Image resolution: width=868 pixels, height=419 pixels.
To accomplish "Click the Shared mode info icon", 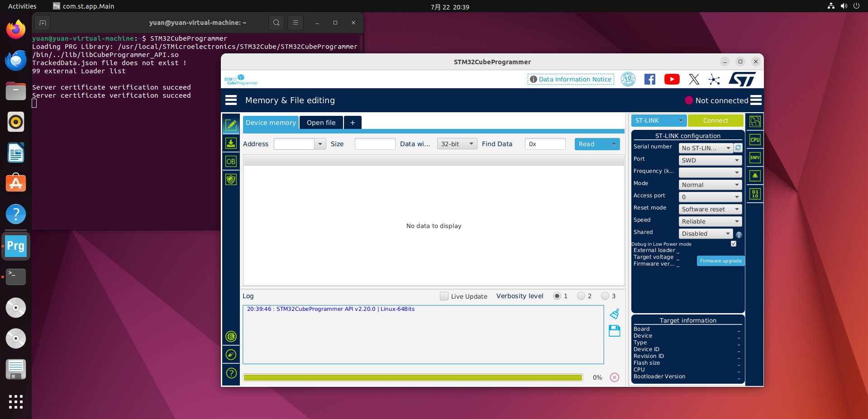I will (x=739, y=234).
